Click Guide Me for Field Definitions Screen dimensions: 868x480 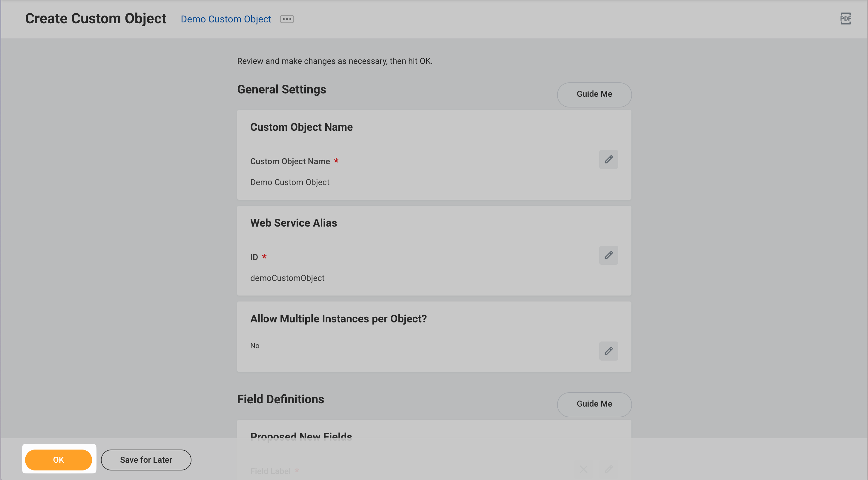(594, 404)
